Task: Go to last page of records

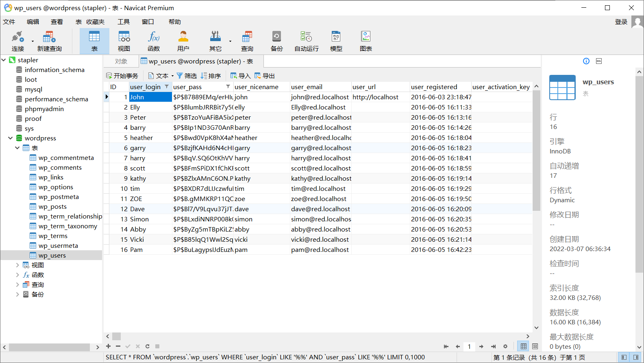Action: 493,346
